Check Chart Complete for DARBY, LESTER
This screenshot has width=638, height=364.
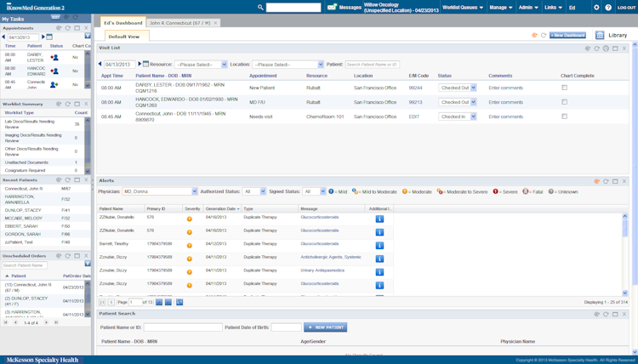coord(564,88)
